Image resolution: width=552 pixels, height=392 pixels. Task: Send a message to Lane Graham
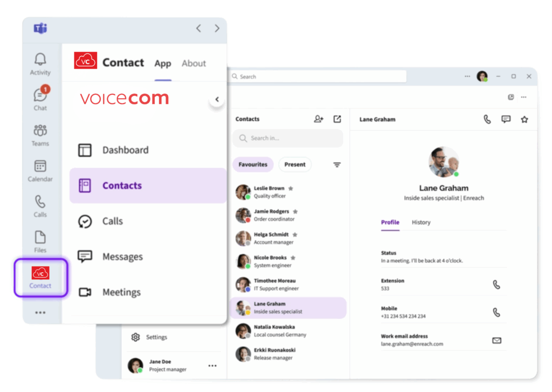(x=506, y=119)
